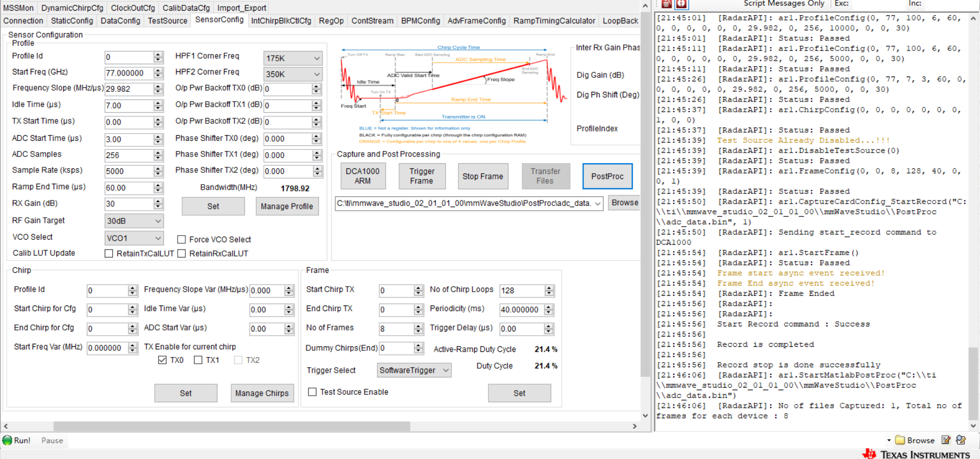
Task: Click the Pause script control
Action: pyautogui.click(x=52, y=441)
